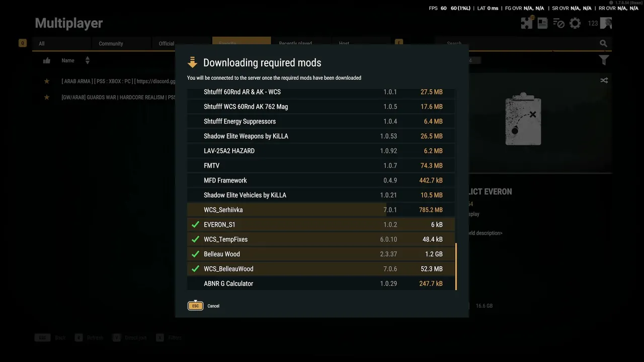Click the Shtufff 60Rnd AR & AK - WCS mod
644x362 pixels.
point(321,92)
